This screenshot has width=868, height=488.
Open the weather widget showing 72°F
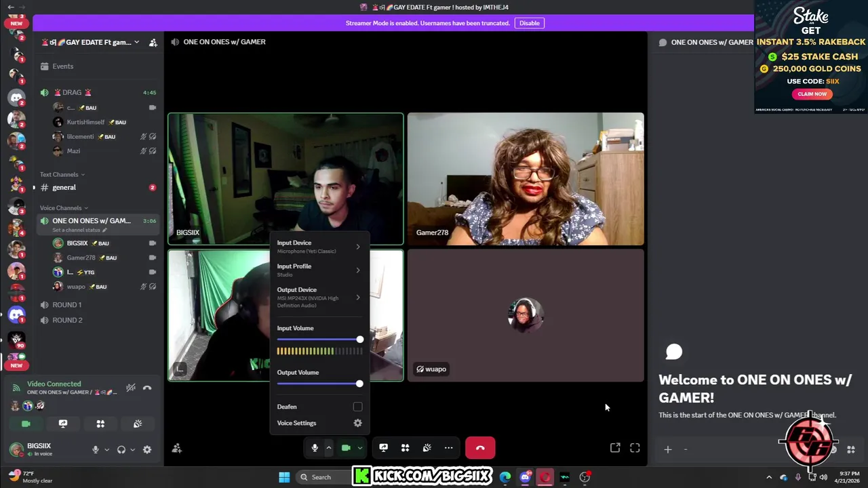click(31, 477)
